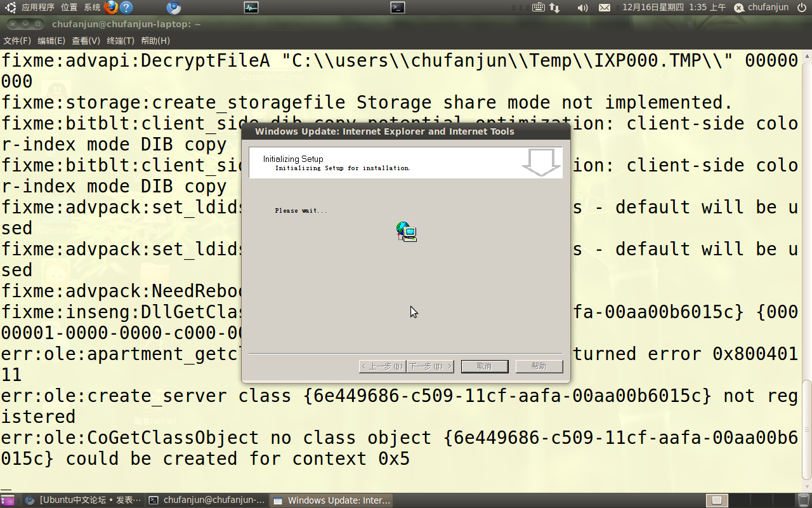Screen dimensions: 812x508
Task: Click the 'Please wait...' text
Action: 301,210
